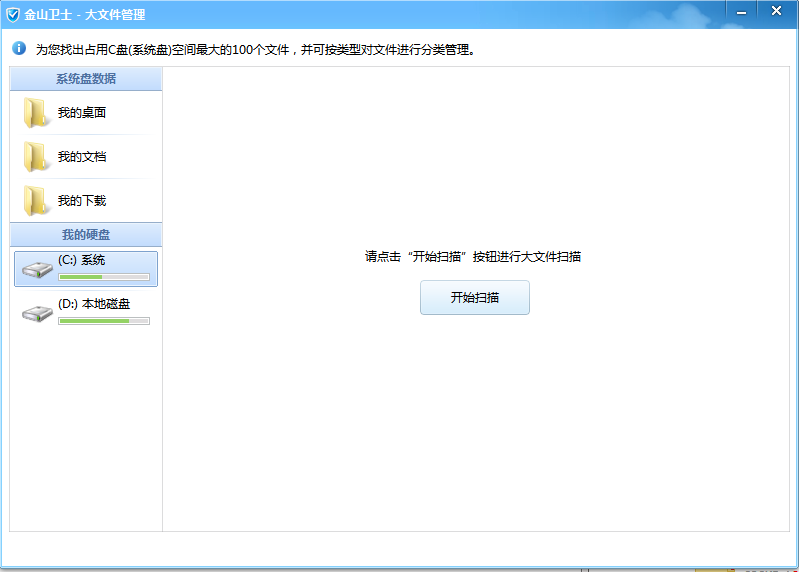Click the D drive usage bar
The image size is (799, 572).
[x=104, y=321]
